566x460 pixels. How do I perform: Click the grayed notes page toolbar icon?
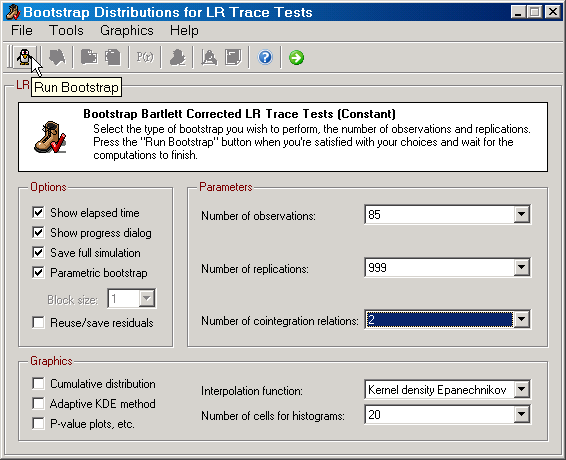(x=233, y=57)
